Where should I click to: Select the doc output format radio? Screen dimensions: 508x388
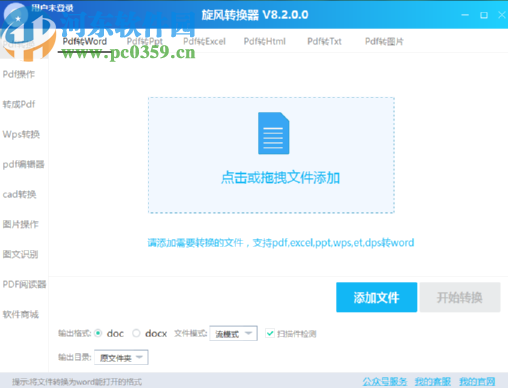[98, 333]
